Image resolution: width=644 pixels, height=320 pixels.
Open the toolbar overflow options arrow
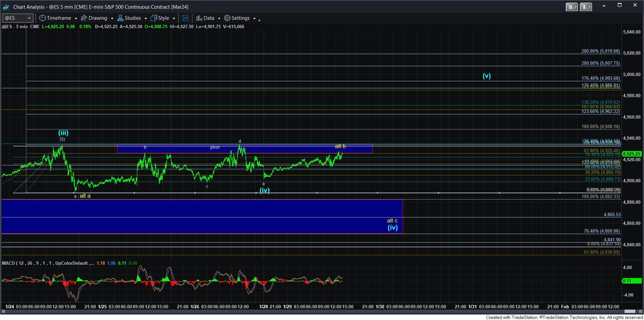[x=259, y=20]
